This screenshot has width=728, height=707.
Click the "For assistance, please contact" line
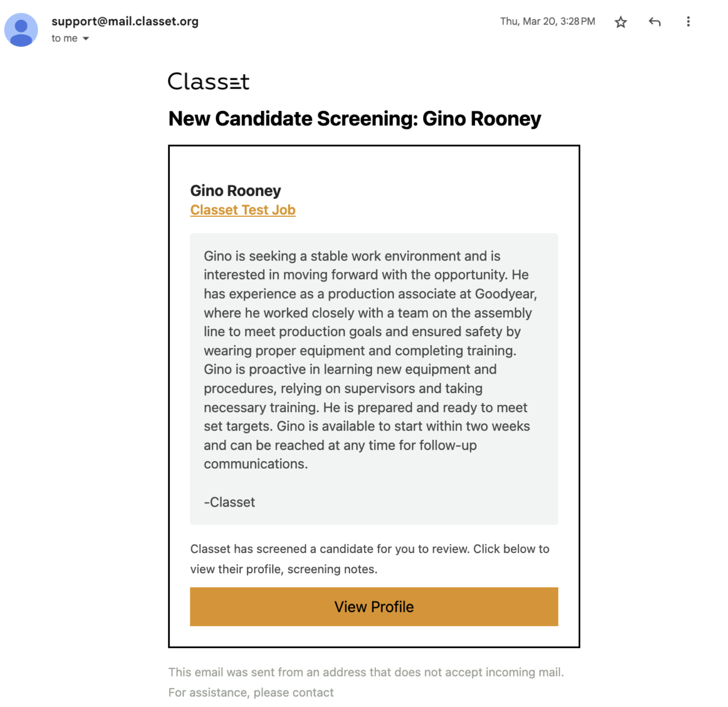pyautogui.click(x=251, y=692)
